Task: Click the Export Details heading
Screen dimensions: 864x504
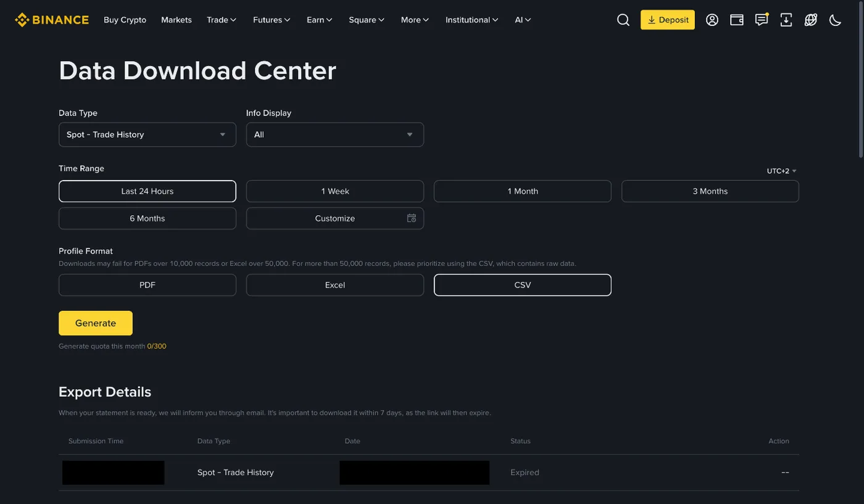Action: (x=105, y=392)
